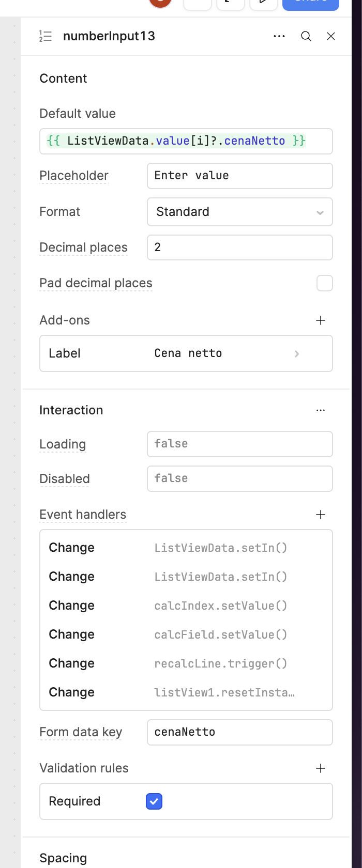Click the Share button
Image resolution: width=362 pixels, height=868 pixels.
point(311,3)
